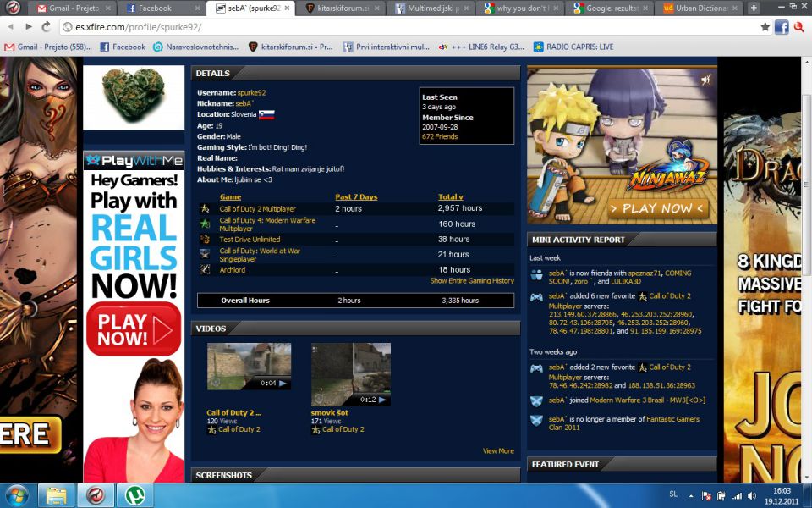Click the server 213.149.60.37:28866 link
Viewport: 812px width, 508px height.
pyautogui.click(x=583, y=314)
